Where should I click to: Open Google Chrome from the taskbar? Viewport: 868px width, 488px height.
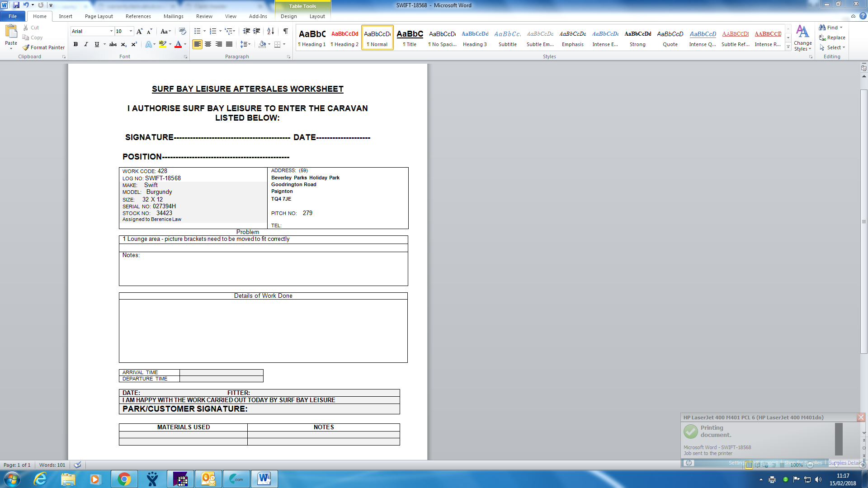coord(124,479)
